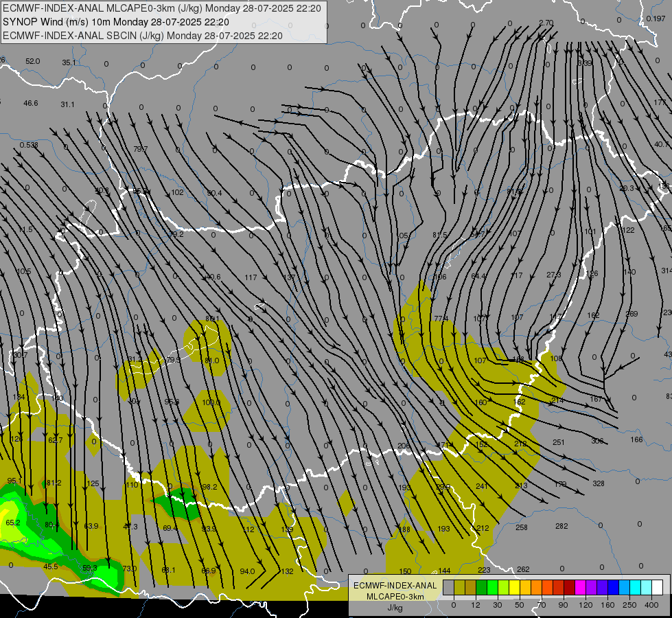This screenshot has height=618, width=672.
Task: Click the grey swatch in the MLCAPE legend
Action: [x=449, y=587]
